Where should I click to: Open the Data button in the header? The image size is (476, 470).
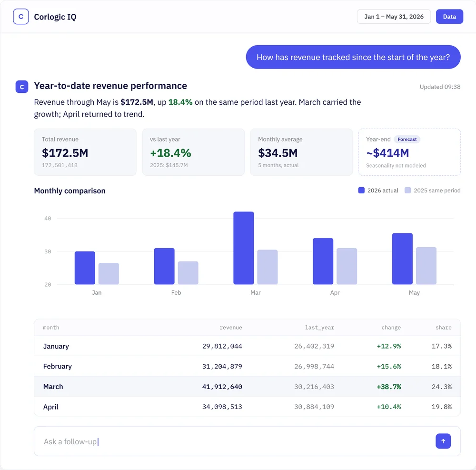pyautogui.click(x=449, y=17)
